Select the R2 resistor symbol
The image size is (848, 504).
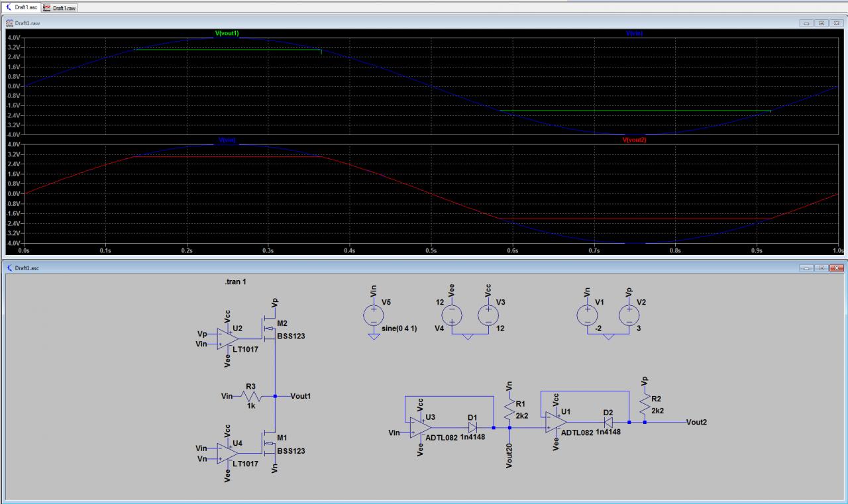pyautogui.click(x=645, y=403)
